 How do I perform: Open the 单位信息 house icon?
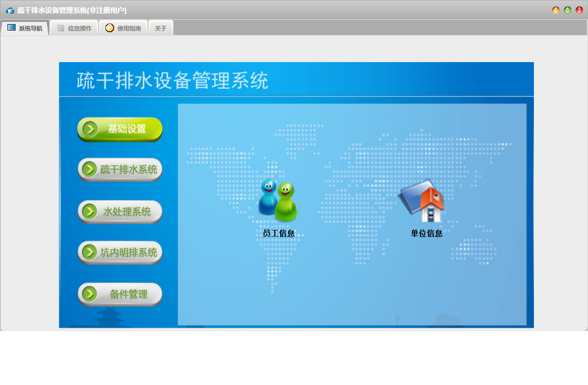pos(421,201)
